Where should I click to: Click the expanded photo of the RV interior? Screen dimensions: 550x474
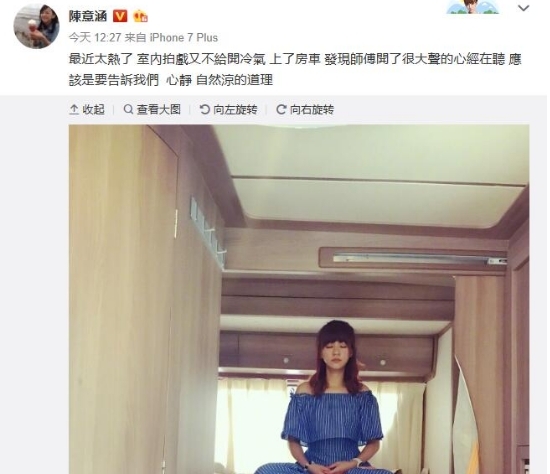coord(299,299)
